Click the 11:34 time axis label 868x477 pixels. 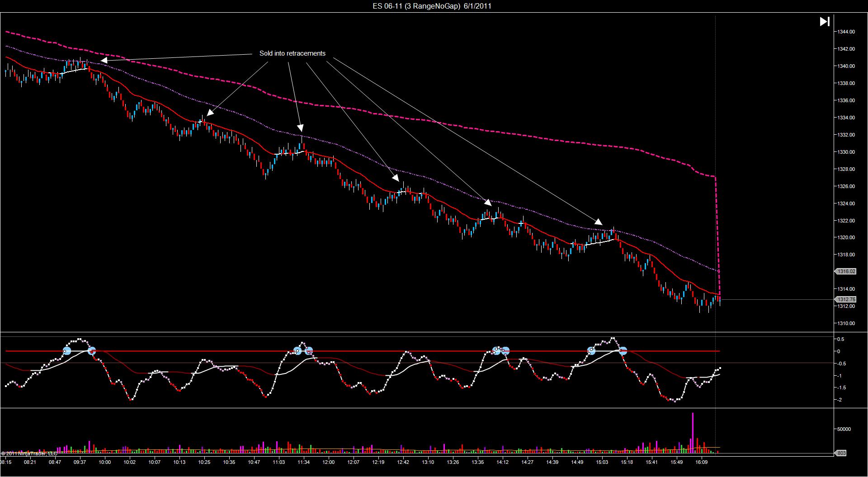click(x=303, y=462)
